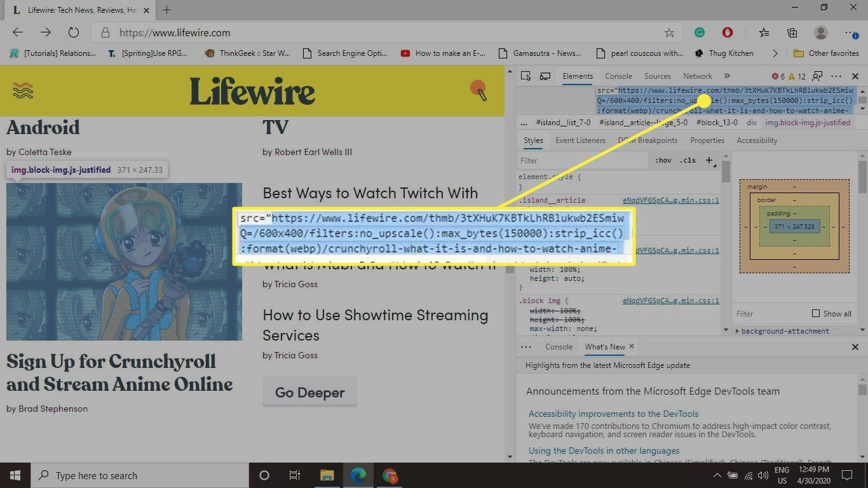Add page to favorites with star icon
Viewport: 868px width, 488px height.
click(669, 32)
